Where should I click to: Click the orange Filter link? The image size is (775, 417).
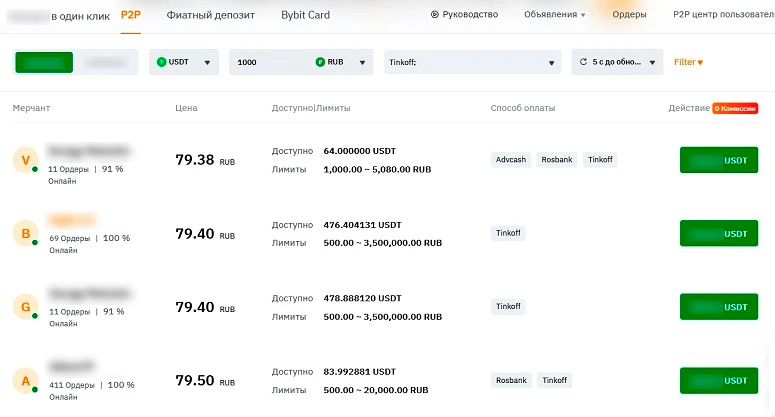click(x=688, y=62)
